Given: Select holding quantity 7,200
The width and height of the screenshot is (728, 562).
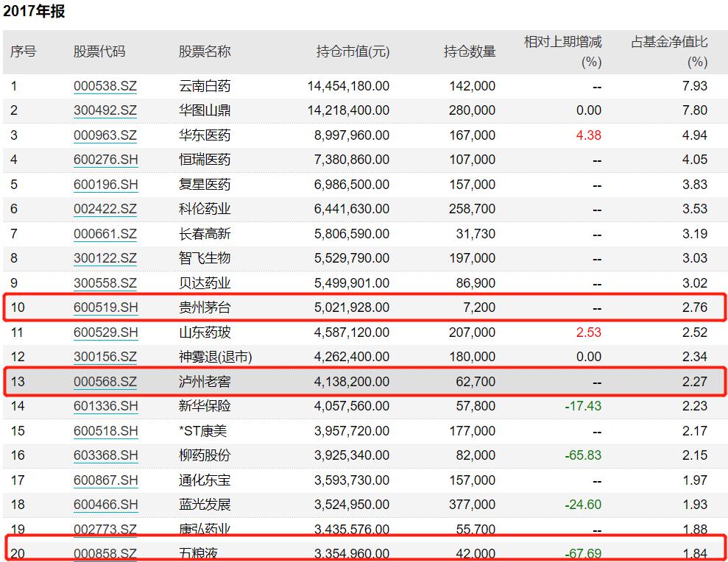Looking at the screenshot, I should point(479,307).
